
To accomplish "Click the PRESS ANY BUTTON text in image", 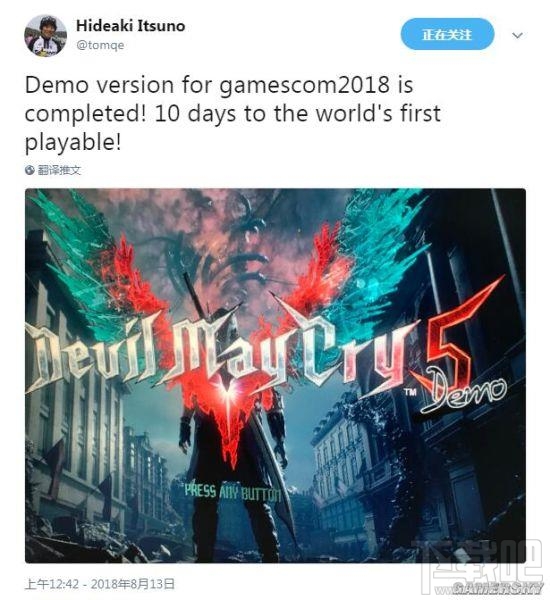I will pos(233,492).
